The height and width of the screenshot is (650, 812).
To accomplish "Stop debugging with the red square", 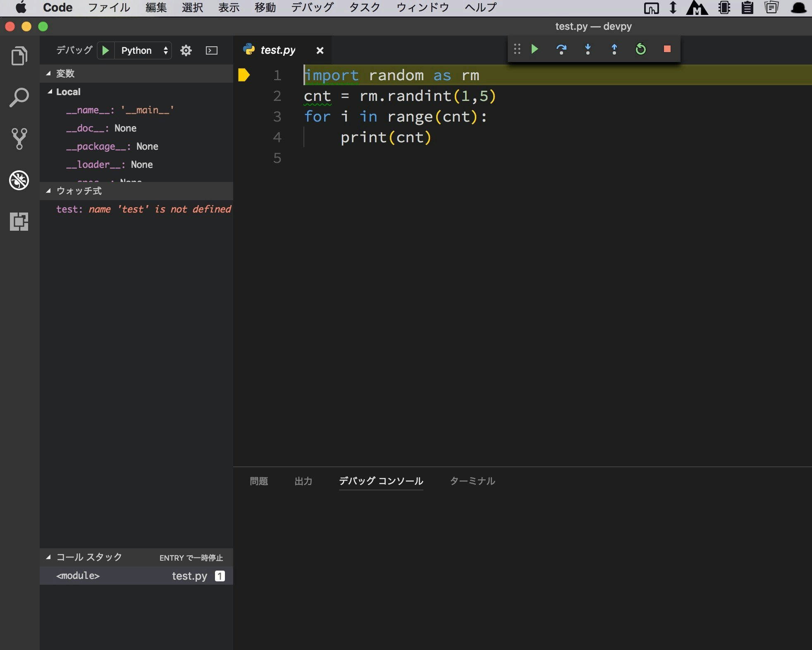I will click(x=667, y=49).
